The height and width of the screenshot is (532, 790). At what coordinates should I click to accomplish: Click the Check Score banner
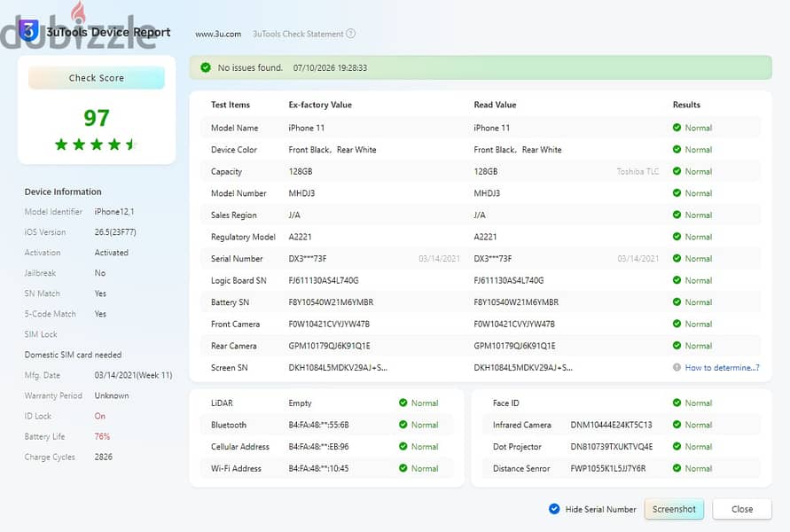pos(97,78)
